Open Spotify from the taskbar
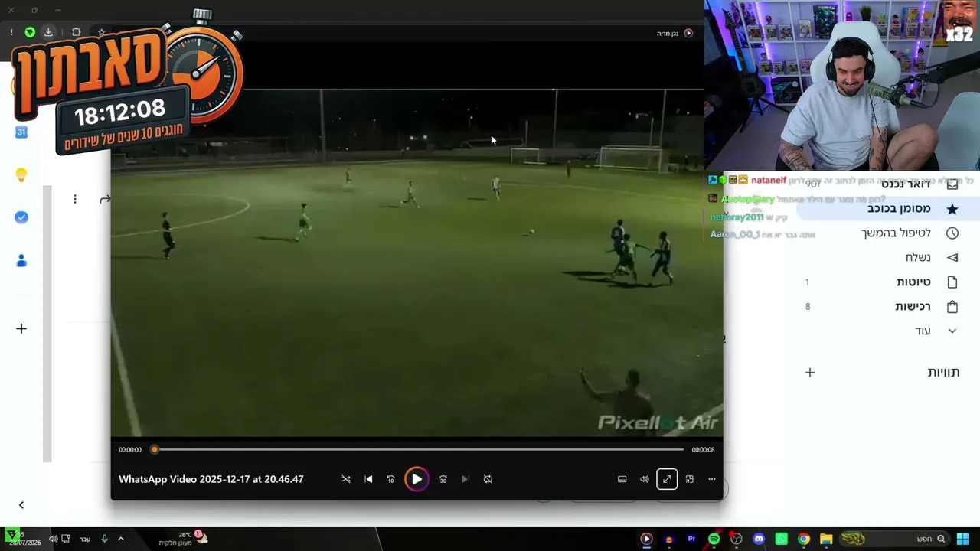 [714, 539]
